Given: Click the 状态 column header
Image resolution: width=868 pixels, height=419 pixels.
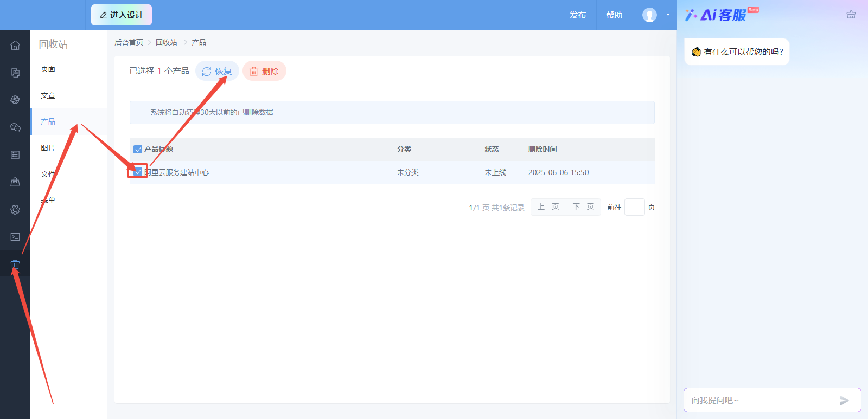Looking at the screenshot, I should pos(492,149).
